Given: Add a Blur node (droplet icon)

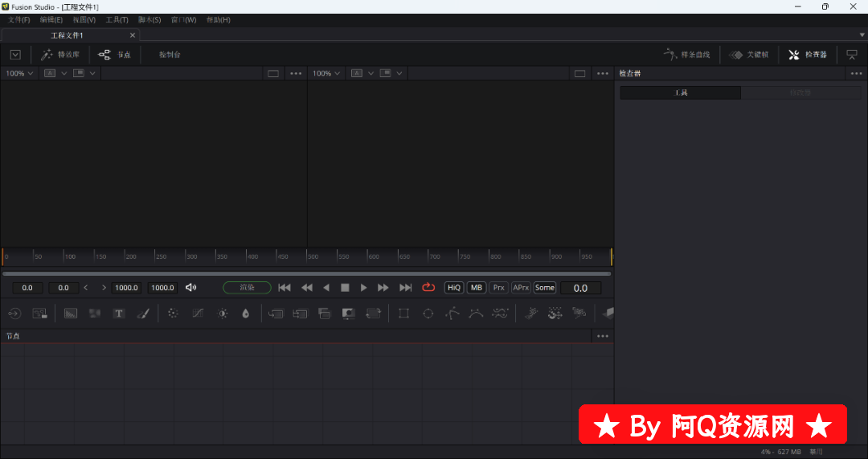Looking at the screenshot, I should pyautogui.click(x=246, y=314).
